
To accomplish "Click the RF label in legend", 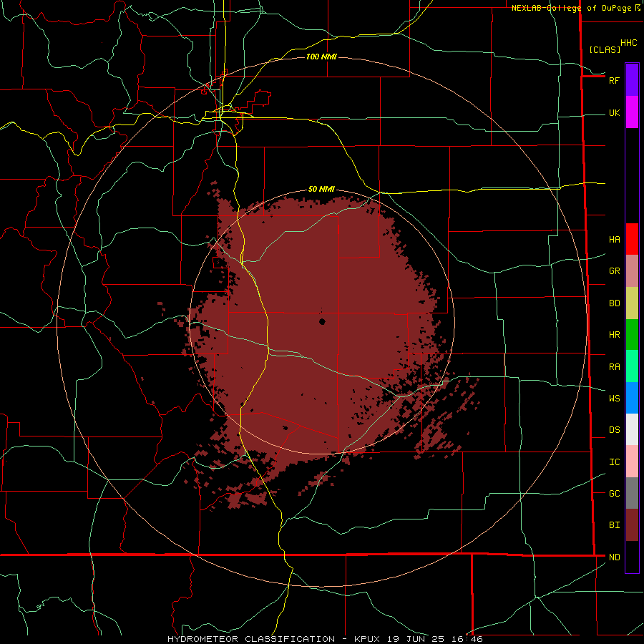I will tap(614, 80).
